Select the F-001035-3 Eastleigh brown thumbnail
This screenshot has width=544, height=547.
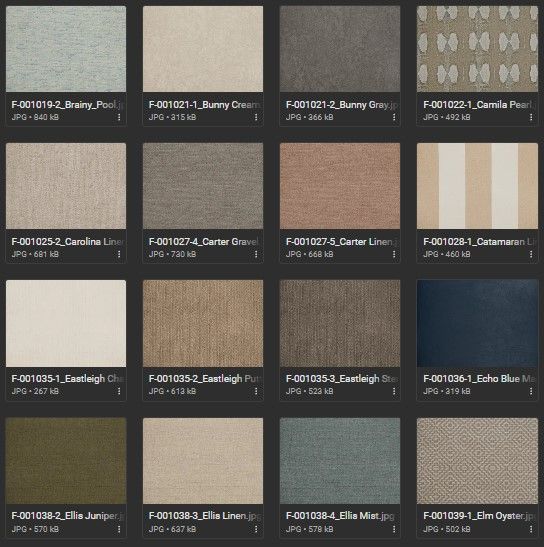click(340, 323)
